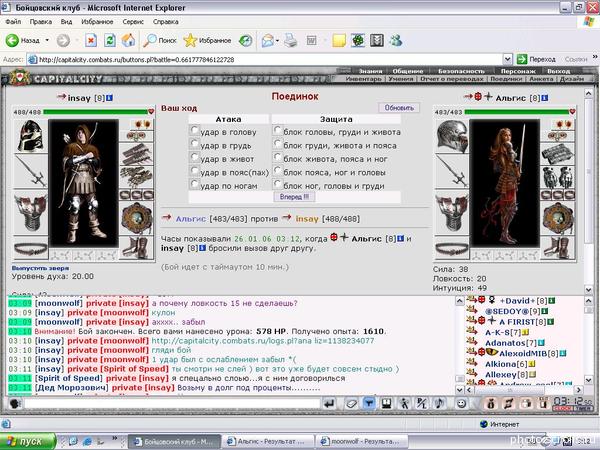Refresh the page in IE toolbar

tap(110, 40)
